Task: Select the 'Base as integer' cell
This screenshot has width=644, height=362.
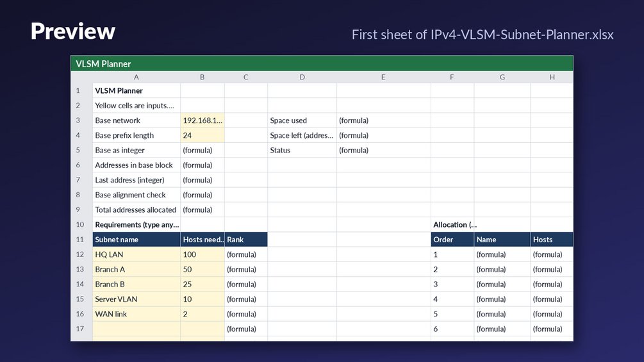Action: (136, 150)
